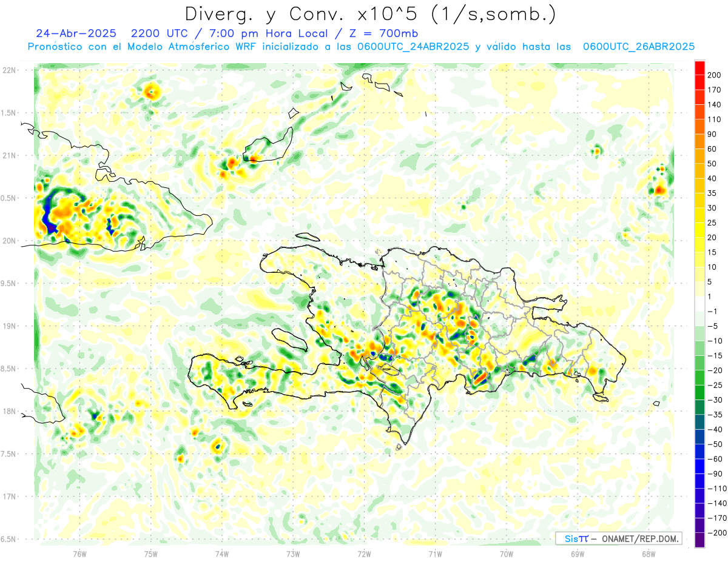Click the colorbar value '200' at top
The height and width of the screenshot is (562, 728).
(x=715, y=75)
